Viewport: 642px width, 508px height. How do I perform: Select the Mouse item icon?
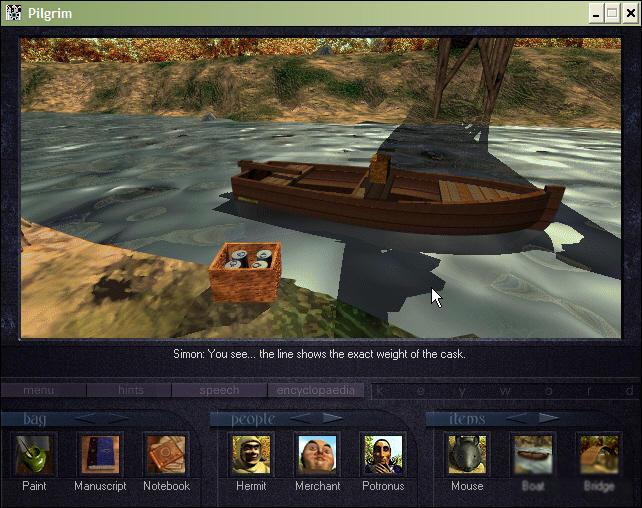point(467,454)
